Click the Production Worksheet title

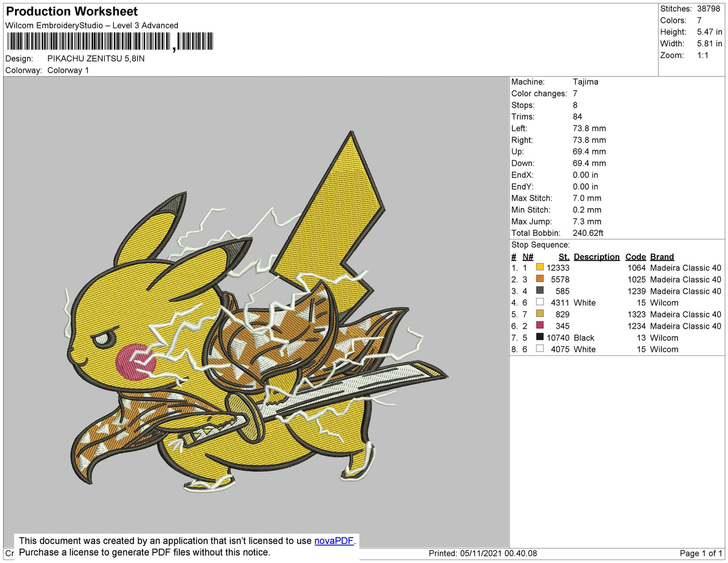[x=72, y=11]
